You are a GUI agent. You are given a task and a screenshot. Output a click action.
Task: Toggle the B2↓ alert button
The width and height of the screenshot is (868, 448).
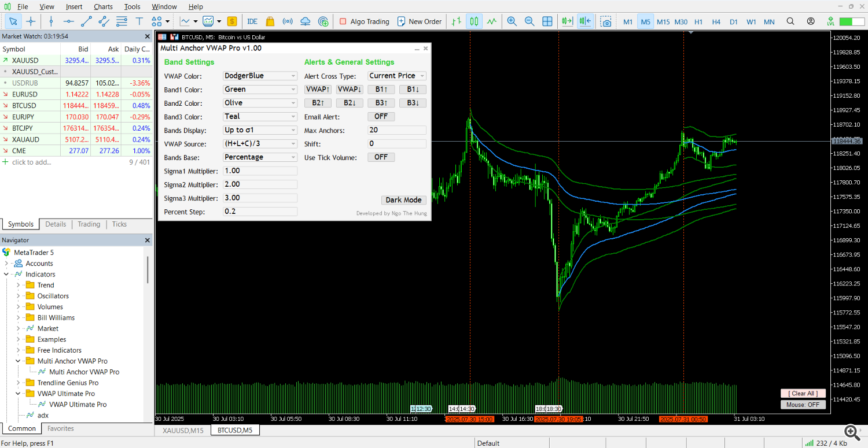click(x=350, y=103)
